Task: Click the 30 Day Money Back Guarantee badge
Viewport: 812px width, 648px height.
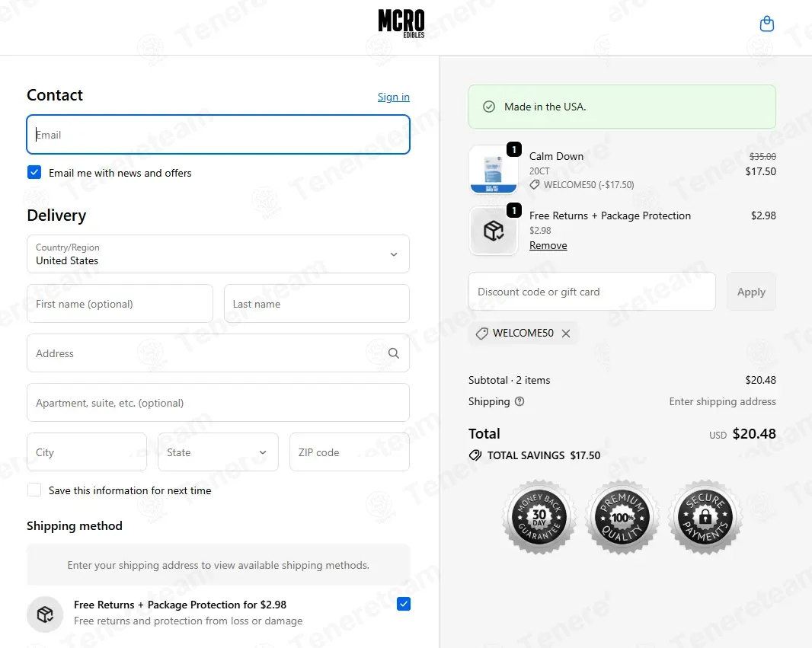Action: pos(539,517)
